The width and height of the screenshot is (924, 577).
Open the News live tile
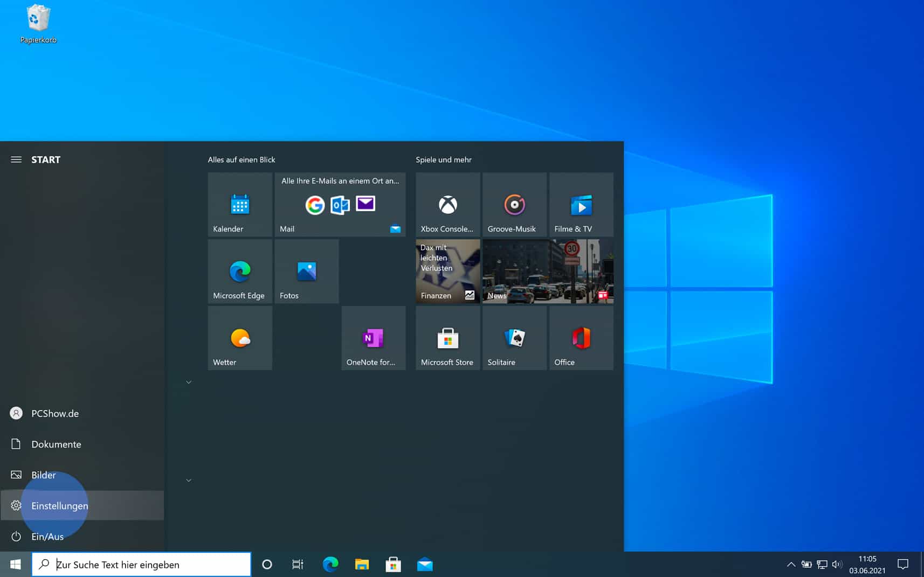pyautogui.click(x=548, y=271)
